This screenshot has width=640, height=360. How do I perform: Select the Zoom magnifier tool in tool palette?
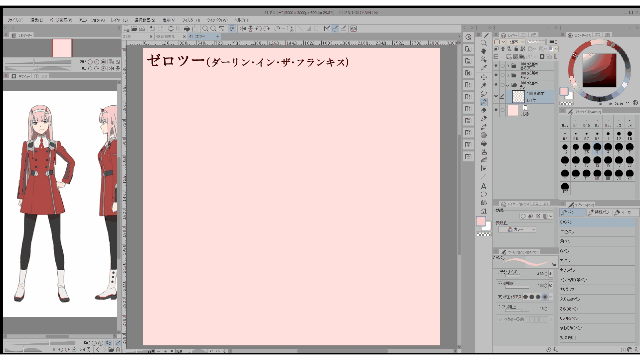click(x=484, y=43)
